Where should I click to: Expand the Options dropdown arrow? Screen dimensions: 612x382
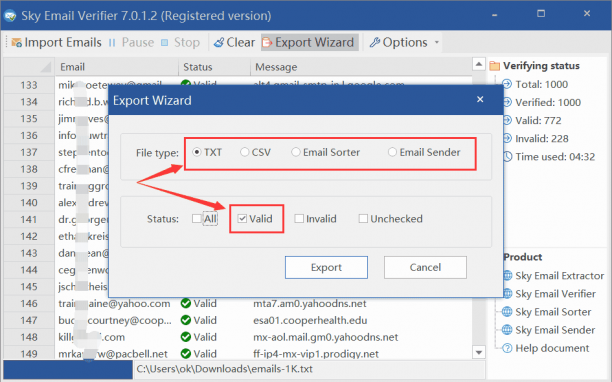pos(437,42)
